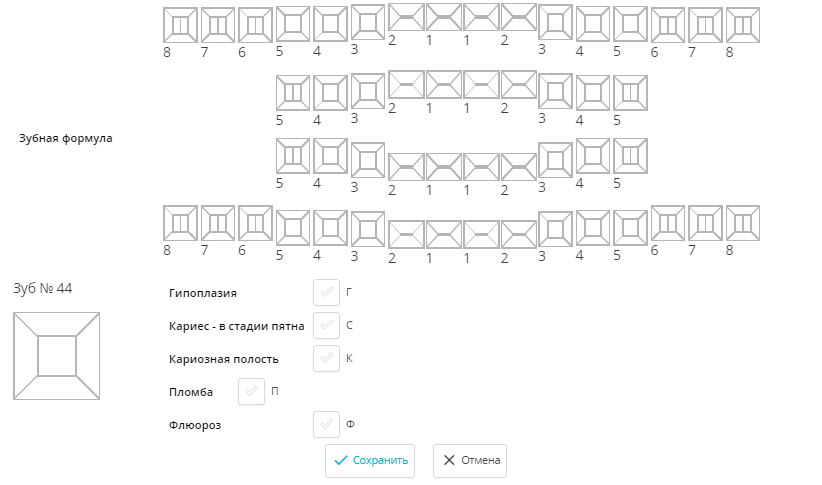The width and height of the screenshot is (822, 485).
Task: Click right-side tooth 4 in third row
Action: [x=593, y=155]
